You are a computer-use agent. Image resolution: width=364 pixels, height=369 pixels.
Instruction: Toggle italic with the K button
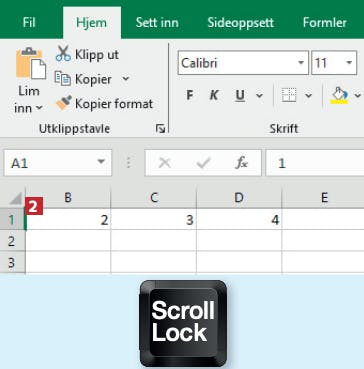214,96
